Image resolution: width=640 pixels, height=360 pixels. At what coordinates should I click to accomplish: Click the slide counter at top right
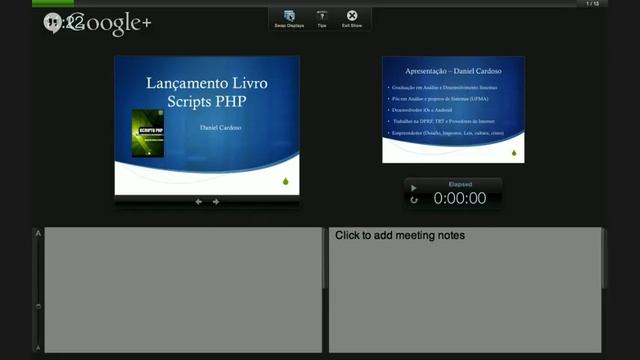pyautogui.click(x=592, y=4)
